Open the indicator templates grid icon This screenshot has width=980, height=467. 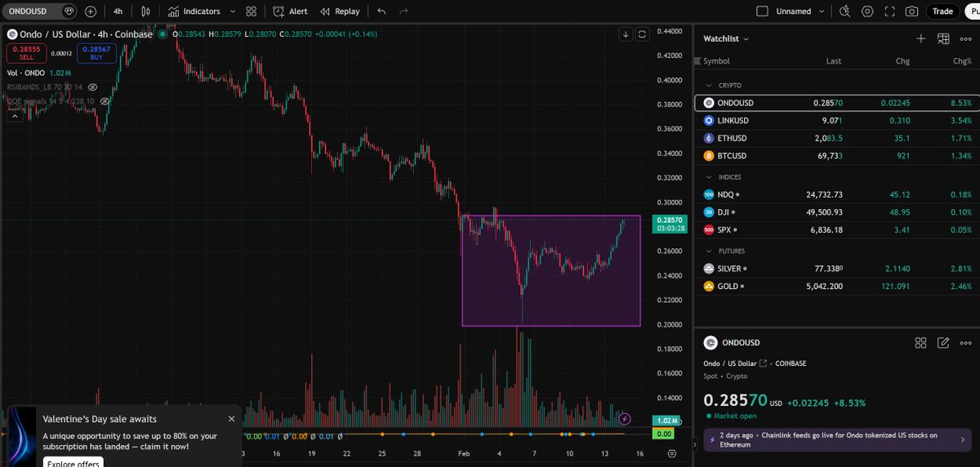[252, 11]
